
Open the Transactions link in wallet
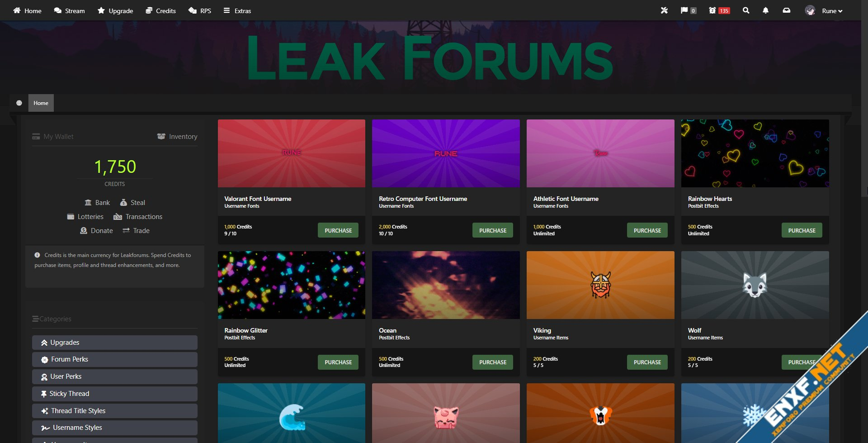pos(138,217)
